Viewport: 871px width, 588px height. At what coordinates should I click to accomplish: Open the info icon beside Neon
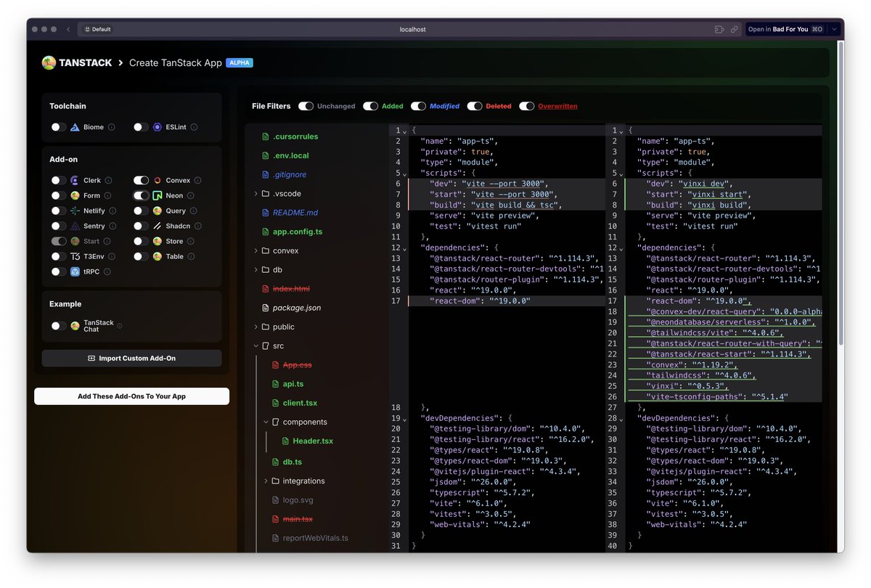(191, 195)
